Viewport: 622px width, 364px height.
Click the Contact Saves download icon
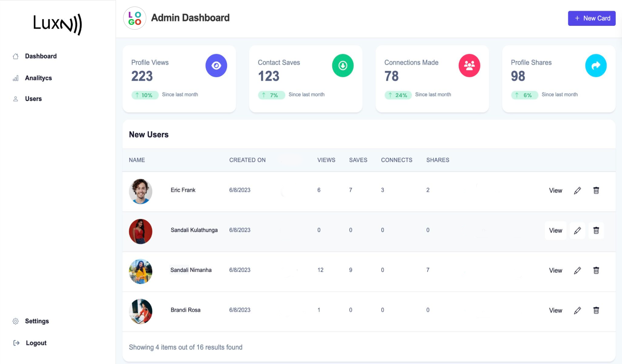click(343, 65)
